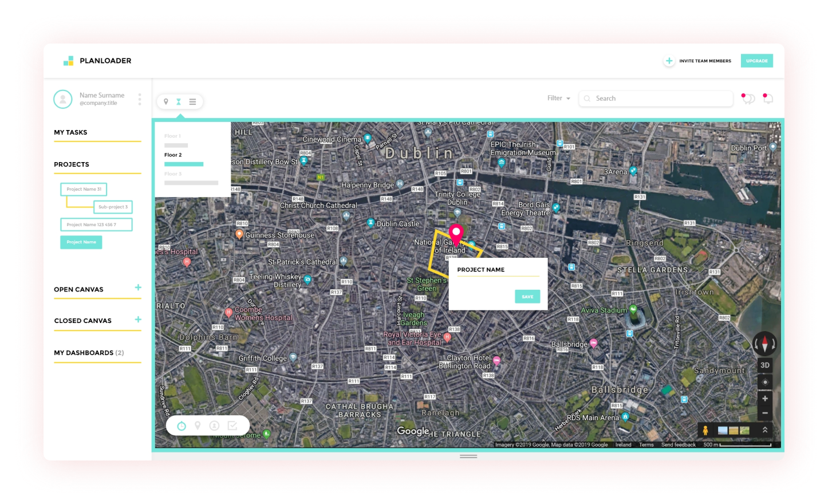This screenshot has height=504, width=828.
Task: Zoom in the map with plus button
Action: click(765, 399)
